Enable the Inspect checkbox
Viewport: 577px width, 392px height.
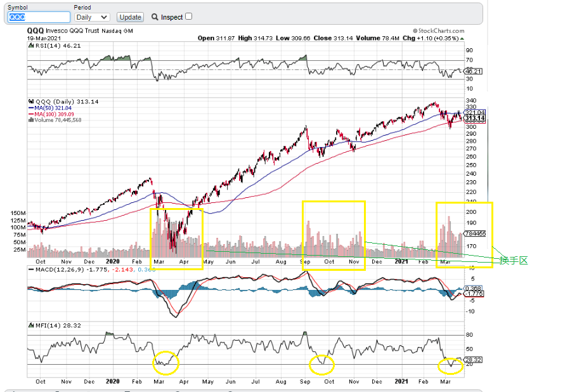point(189,16)
